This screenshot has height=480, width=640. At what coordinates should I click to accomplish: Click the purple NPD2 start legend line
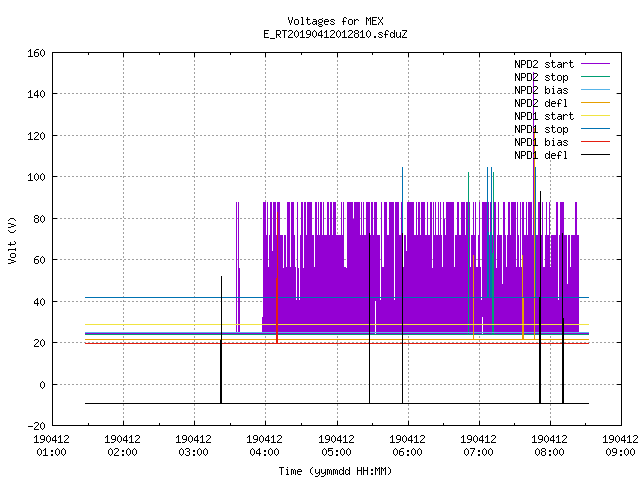pyautogui.click(x=595, y=64)
